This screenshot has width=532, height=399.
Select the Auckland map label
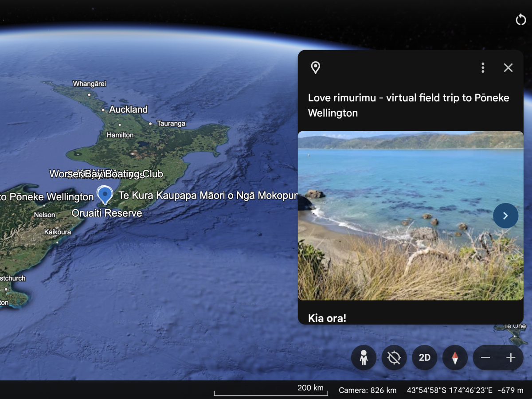128,110
